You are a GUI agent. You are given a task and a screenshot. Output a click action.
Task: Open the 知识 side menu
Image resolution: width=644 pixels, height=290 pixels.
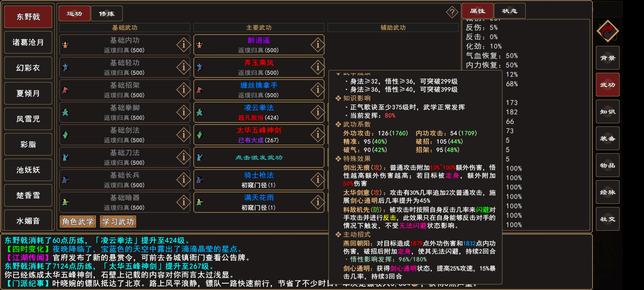pos(608,111)
